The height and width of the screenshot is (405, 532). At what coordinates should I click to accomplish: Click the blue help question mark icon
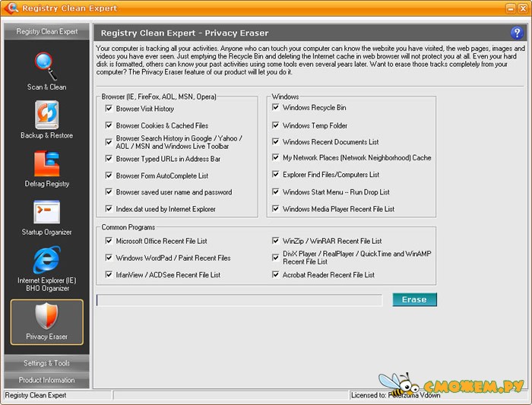(517, 33)
